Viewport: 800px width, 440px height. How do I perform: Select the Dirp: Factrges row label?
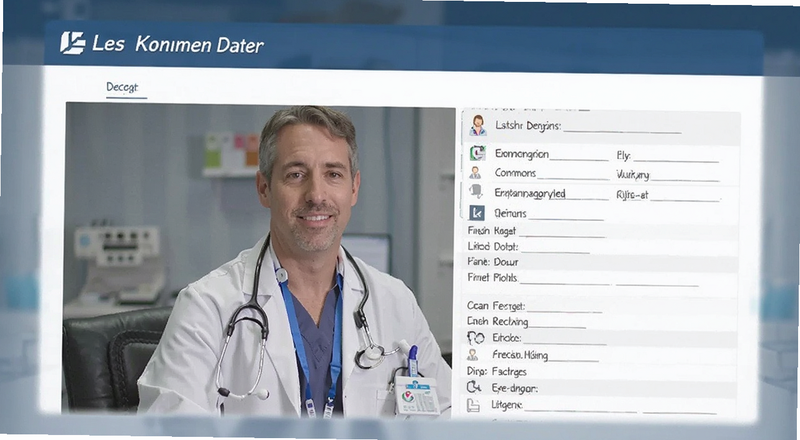pyautogui.click(x=496, y=372)
